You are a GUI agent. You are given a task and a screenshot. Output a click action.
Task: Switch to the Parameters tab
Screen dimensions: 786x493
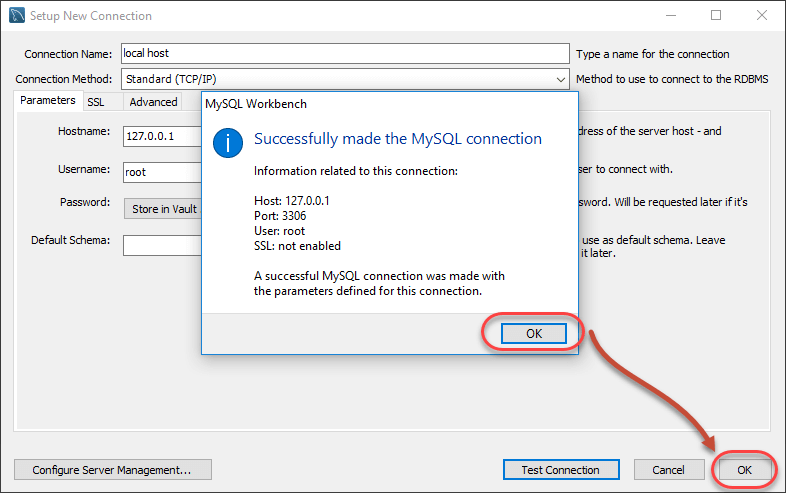point(48,101)
